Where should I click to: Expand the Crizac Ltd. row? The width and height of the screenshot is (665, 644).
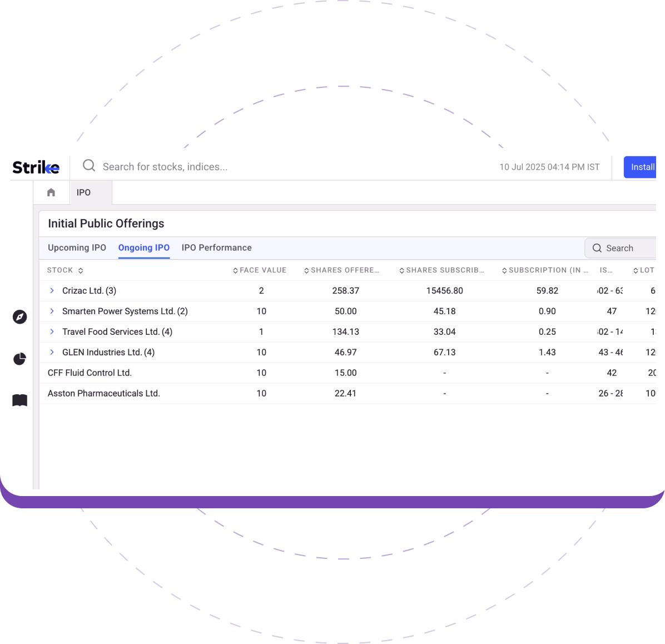click(52, 290)
